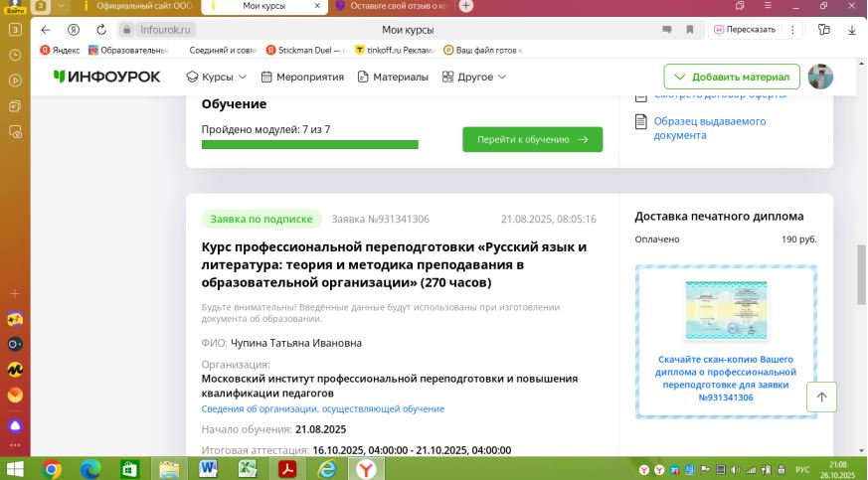This screenshot has width=868, height=480.
Task: Open the user profile avatar
Action: (820, 77)
